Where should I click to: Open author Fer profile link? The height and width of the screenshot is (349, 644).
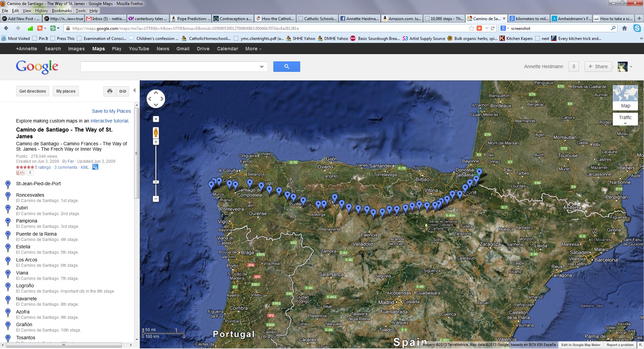pyautogui.click(x=71, y=161)
